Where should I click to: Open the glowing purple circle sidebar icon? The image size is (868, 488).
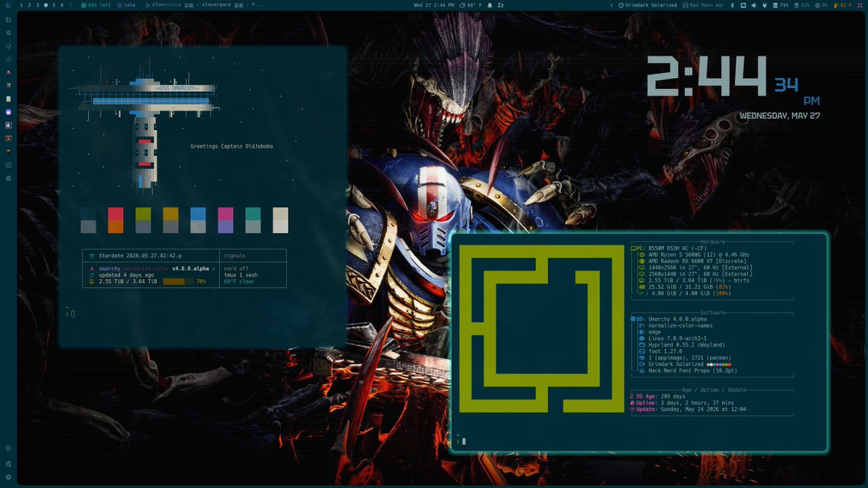[x=8, y=112]
